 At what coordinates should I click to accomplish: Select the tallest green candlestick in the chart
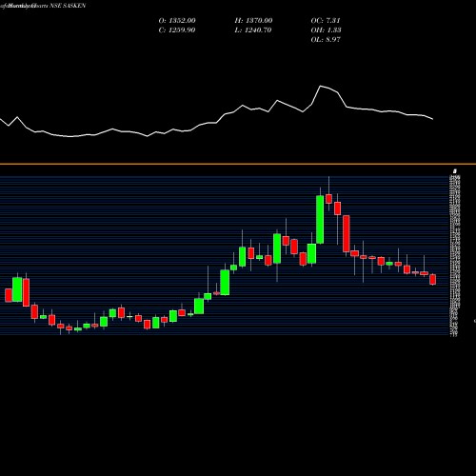[x=320, y=220]
